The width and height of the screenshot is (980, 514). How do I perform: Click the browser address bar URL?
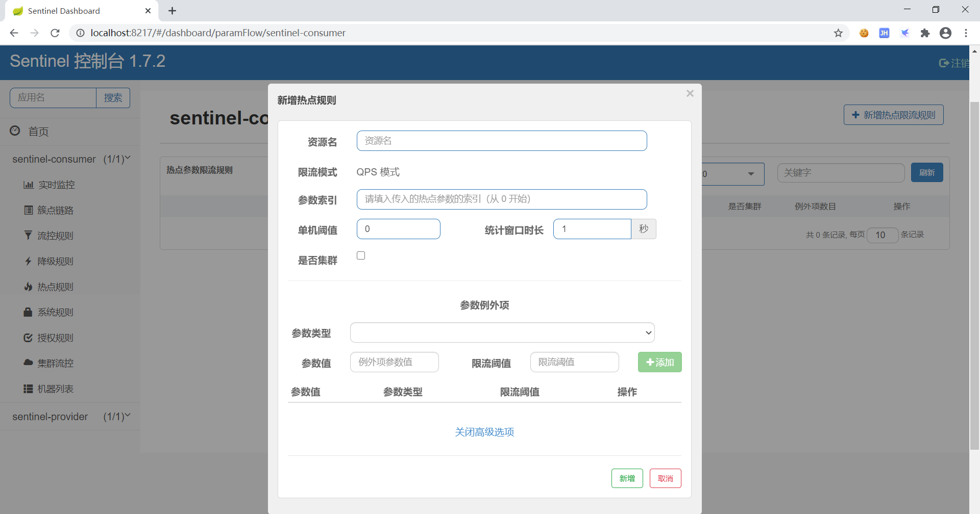click(x=218, y=33)
